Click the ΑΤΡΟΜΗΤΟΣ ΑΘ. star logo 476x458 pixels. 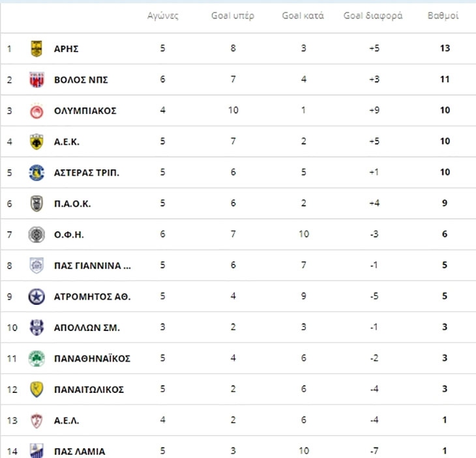(37, 296)
